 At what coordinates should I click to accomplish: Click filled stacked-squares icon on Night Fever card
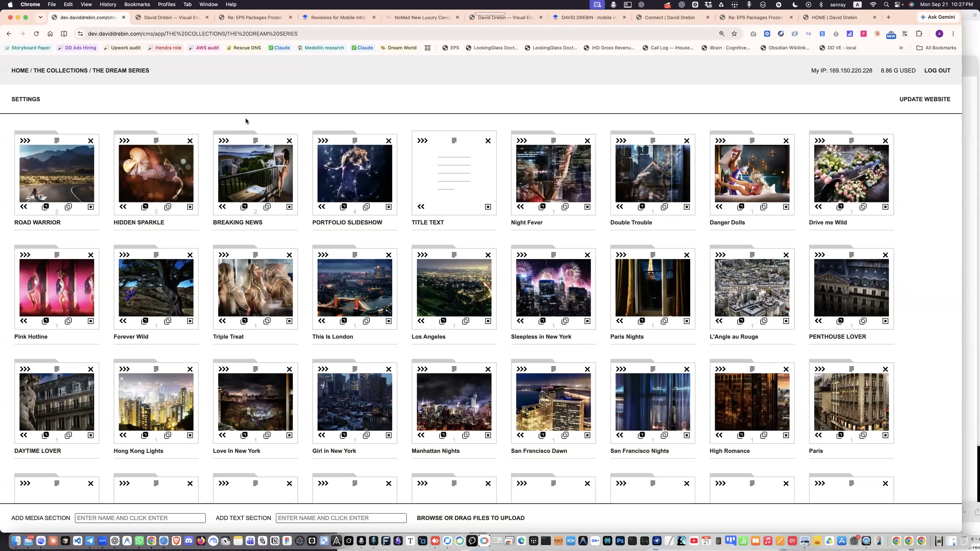[x=542, y=207]
